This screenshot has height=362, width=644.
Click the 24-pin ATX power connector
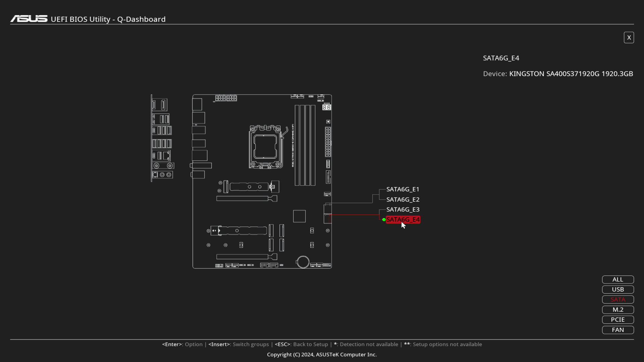coord(328,142)
